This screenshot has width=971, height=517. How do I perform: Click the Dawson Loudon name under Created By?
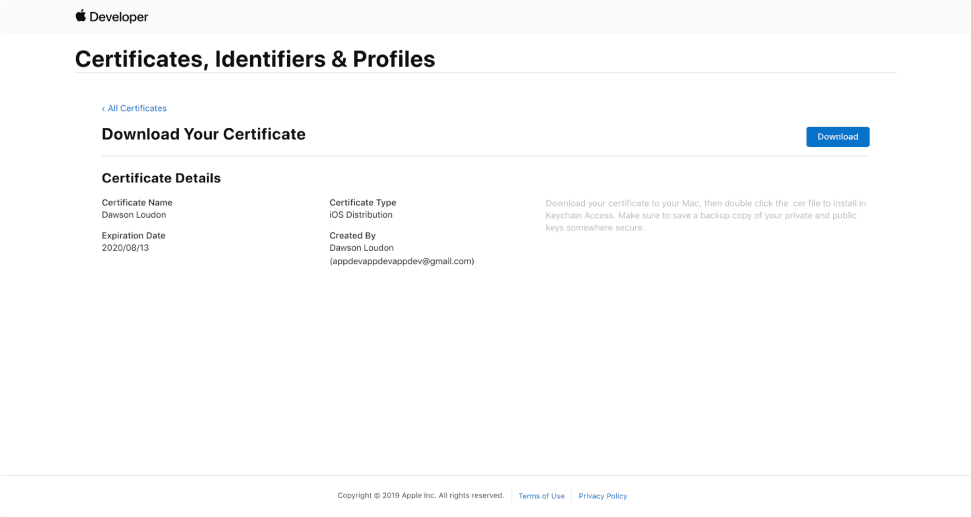click(362, 248)
